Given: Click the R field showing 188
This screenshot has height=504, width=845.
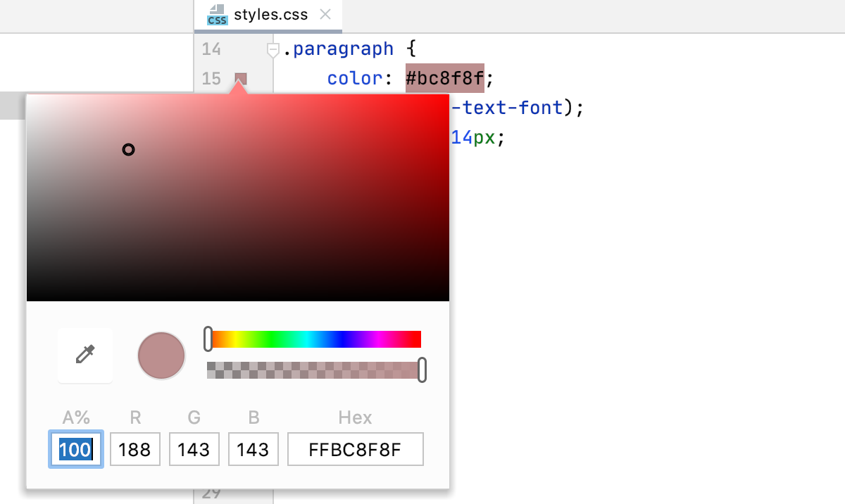Looking at the screenshot, I should 134,448.
